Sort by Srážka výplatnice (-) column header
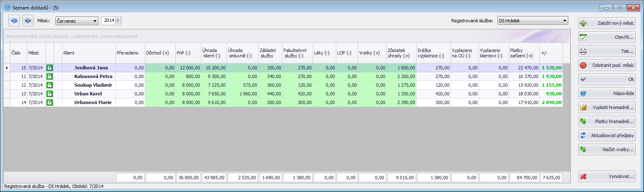Viewport: 644px width, 192px height. [x=433, y=53]
